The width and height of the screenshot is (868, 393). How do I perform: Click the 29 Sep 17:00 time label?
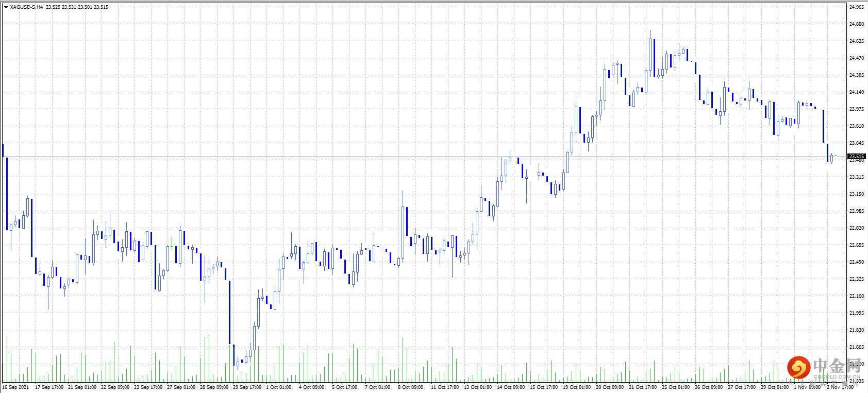pyautogui.click(x=247, y=387)
